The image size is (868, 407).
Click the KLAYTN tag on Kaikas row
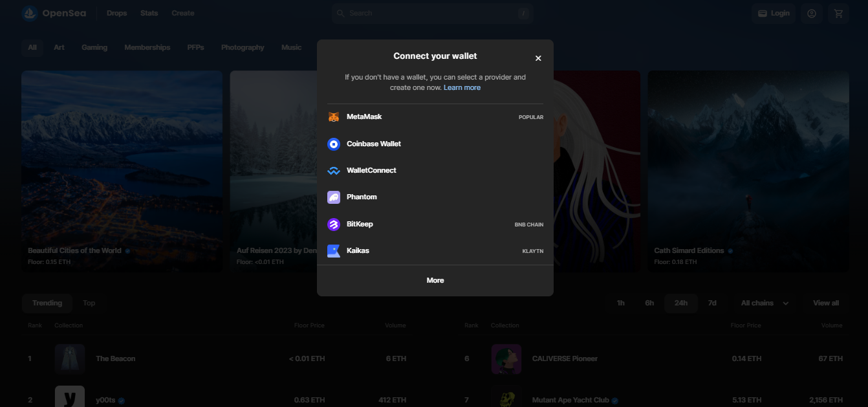[x=533, y=251]
